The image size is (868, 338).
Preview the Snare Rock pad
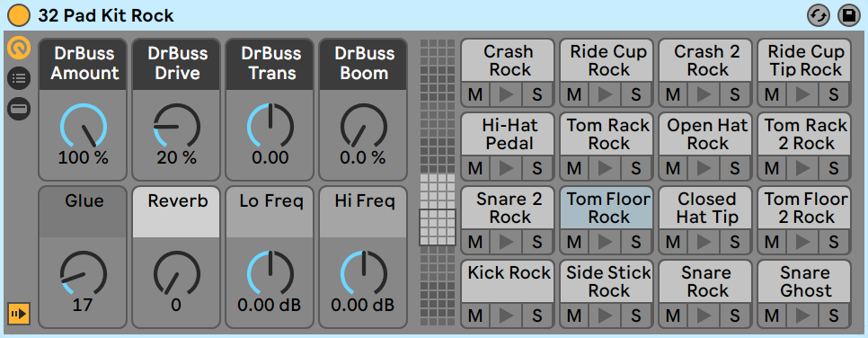tap(704, 316)
